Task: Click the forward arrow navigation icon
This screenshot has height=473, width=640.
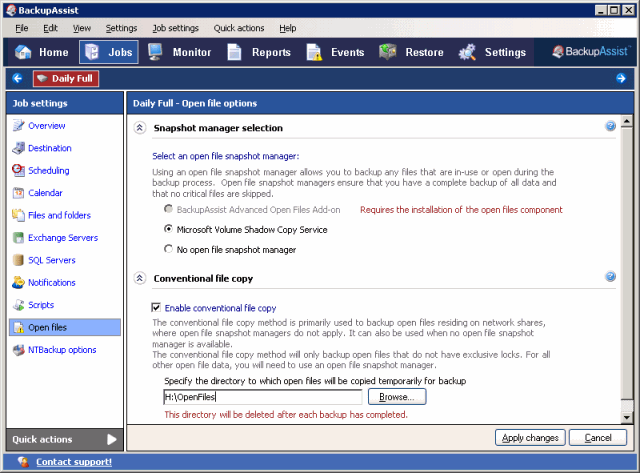Action: coord(621,78)
